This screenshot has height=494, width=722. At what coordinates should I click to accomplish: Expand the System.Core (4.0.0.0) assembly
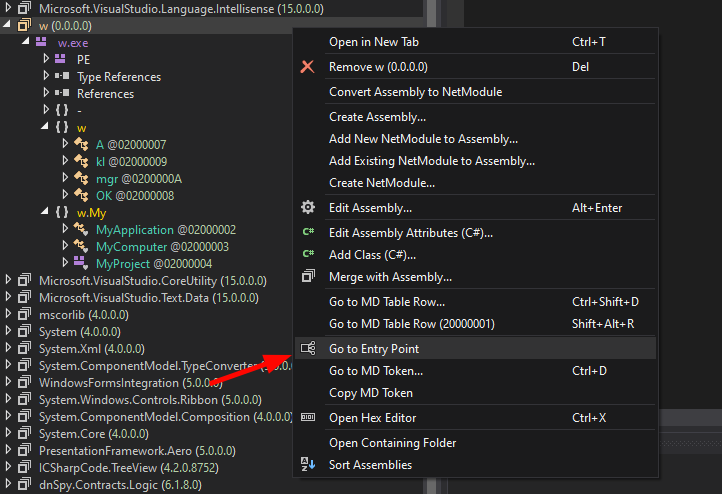pyautogui.click(x=8, y=433)
